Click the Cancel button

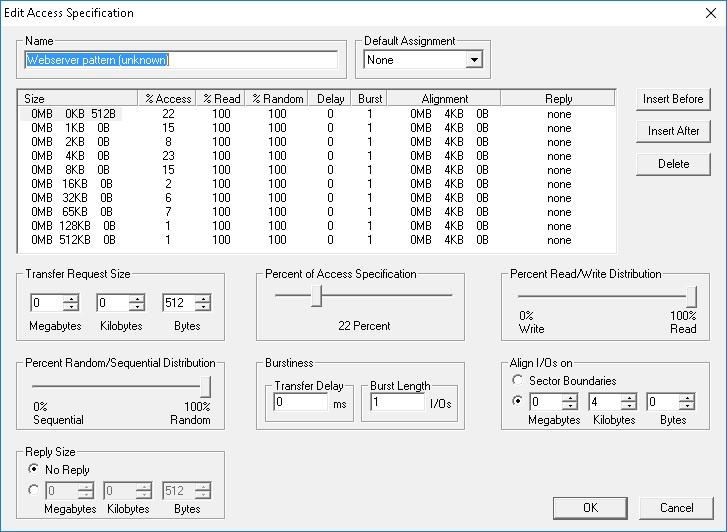676,508
